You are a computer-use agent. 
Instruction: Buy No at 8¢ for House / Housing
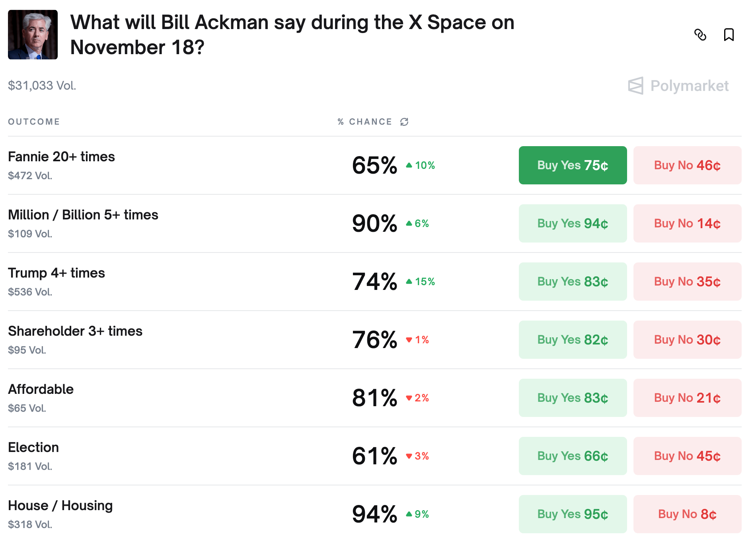(x=687, y=514)
